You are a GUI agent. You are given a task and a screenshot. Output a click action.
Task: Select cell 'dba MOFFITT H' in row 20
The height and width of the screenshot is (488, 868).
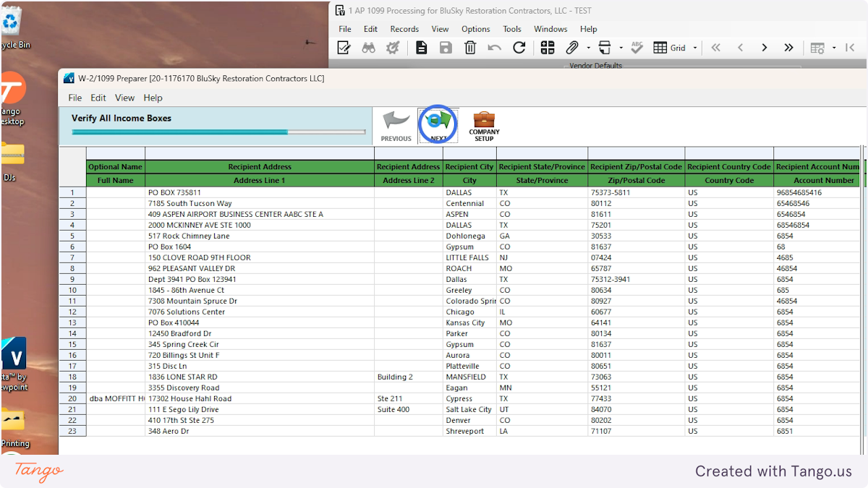116,399
